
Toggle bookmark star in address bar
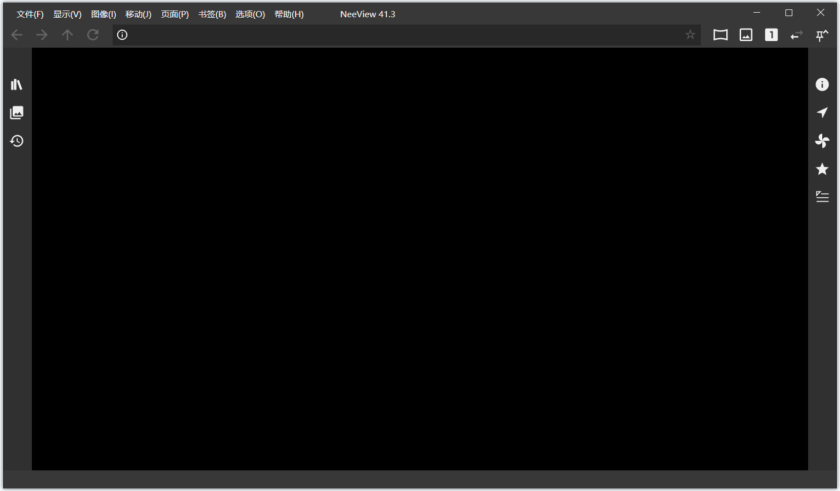tap(690, 35)
